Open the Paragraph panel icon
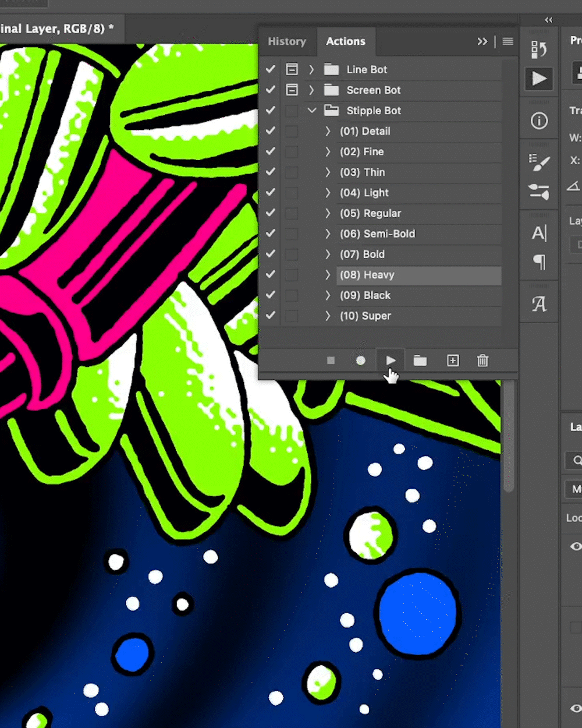This screenshot has height=728, width=582. (x=539, y=262)
